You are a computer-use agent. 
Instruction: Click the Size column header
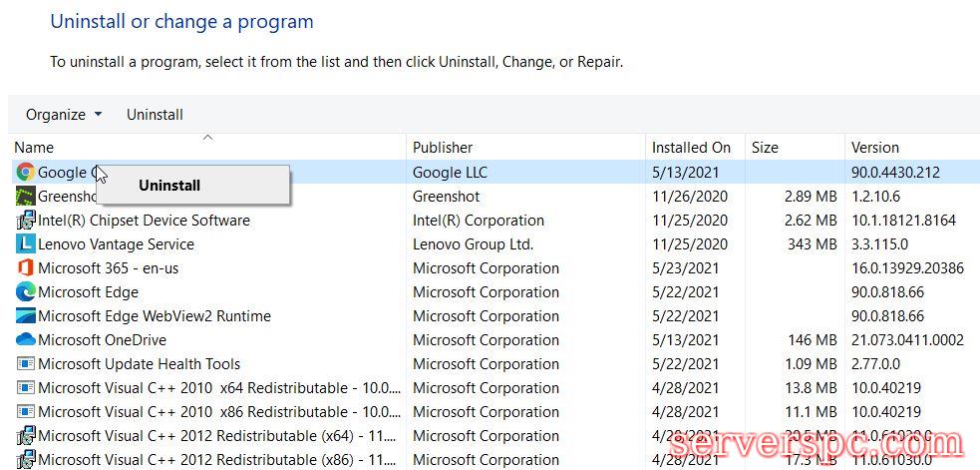tap(765, 148)
